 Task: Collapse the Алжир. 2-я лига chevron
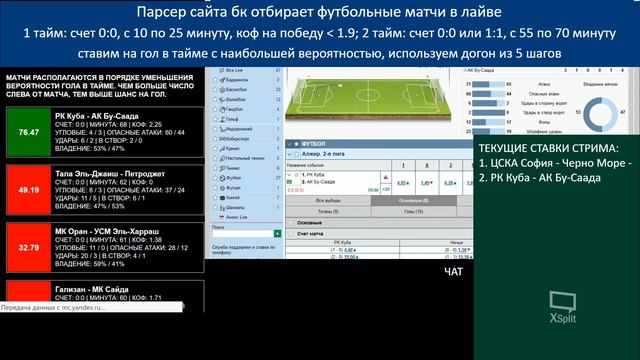coord(289,154)
